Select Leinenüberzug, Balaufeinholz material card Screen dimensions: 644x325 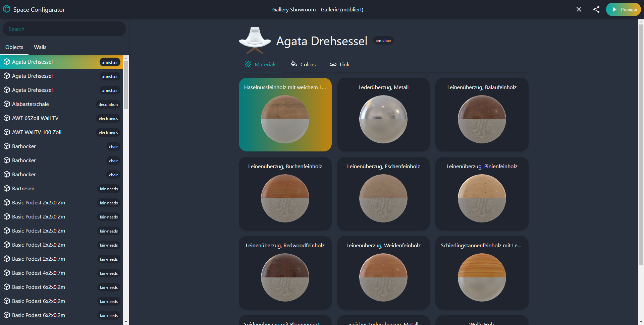click(482, 115)
